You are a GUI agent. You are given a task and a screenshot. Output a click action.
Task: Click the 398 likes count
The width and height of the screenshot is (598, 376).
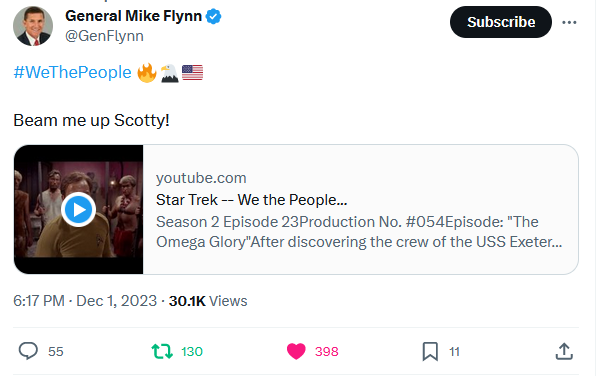(x=327, y=352)
